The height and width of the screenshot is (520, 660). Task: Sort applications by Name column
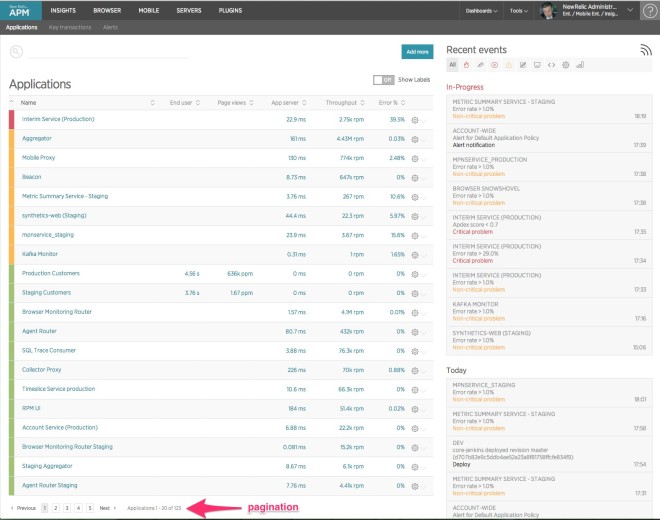pos(28,103)
